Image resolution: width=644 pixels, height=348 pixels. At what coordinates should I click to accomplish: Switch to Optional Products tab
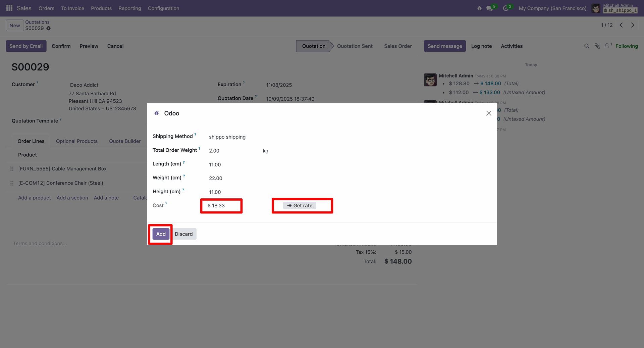(x=76, y=141)
